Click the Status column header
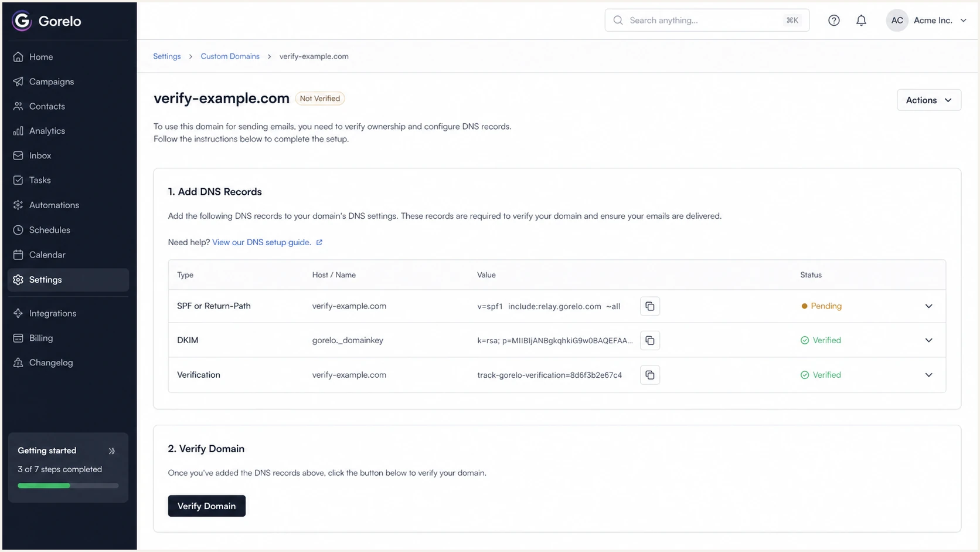Image resolution: width=980 pixels, height=552 pixels. point(811,275)
